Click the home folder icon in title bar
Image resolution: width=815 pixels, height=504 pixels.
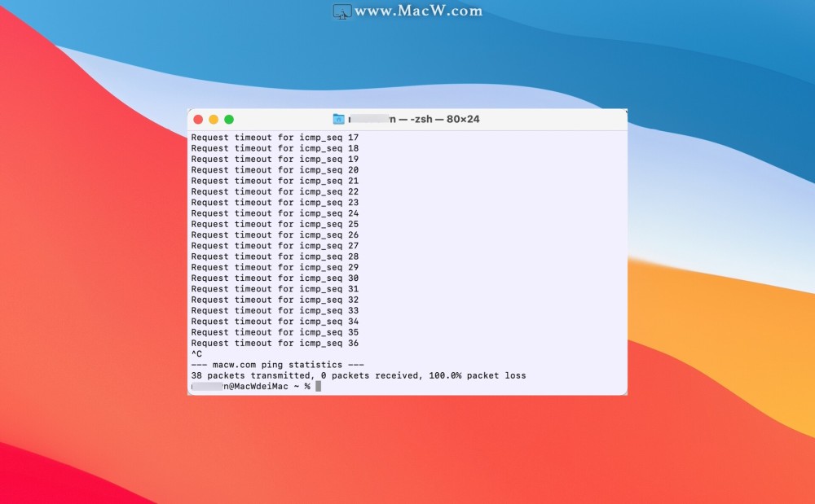click(x=338, y=119)
